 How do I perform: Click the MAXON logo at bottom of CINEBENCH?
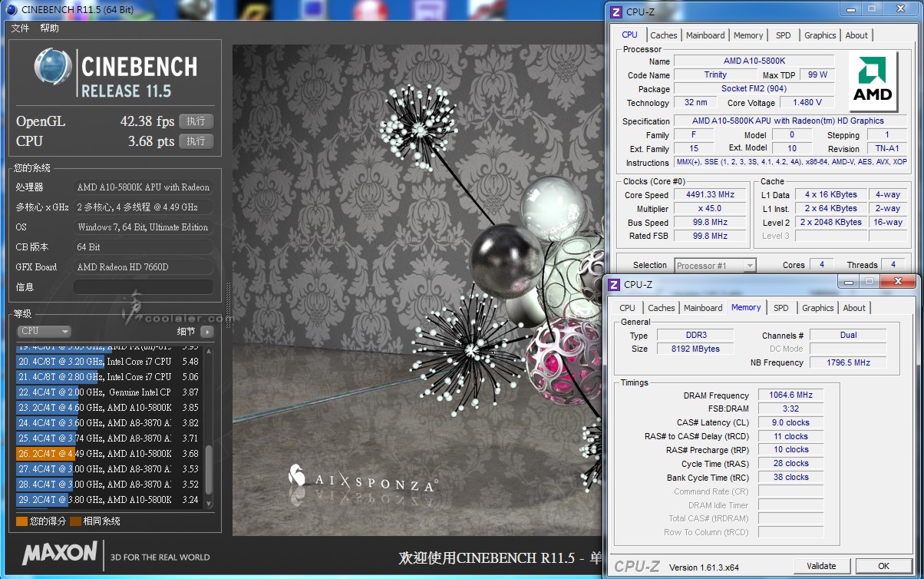60,554
